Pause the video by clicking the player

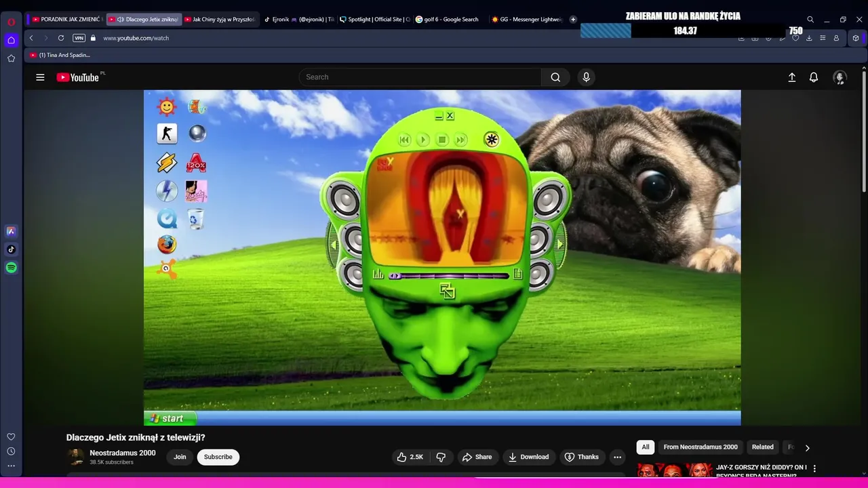pyautogui.click(x=442, y=258)
